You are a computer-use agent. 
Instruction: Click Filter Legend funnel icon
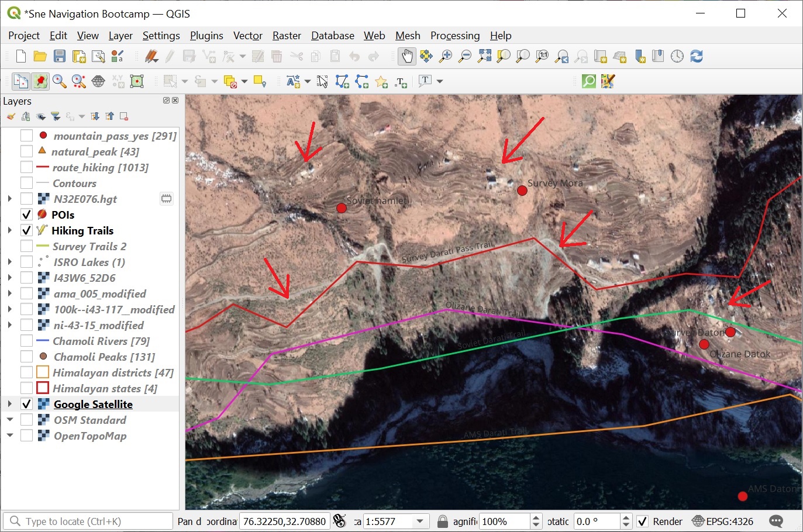click(56, 116)
